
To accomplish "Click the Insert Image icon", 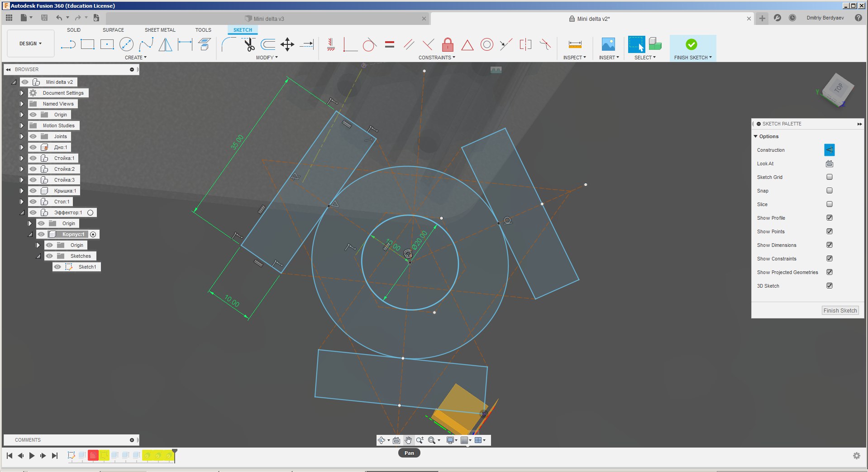I will 608,44.
